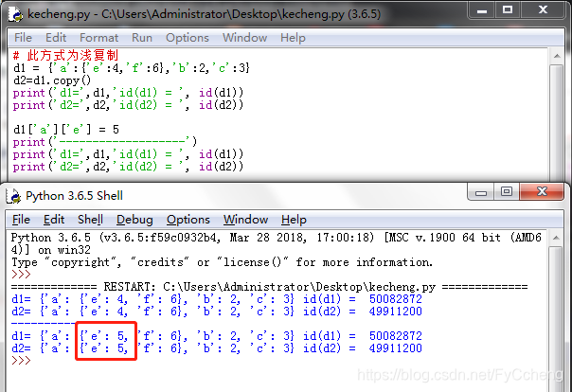Click the d1 dictionary definition line
The height and width of the screenshot is (392, 572).
coord(132,68)
